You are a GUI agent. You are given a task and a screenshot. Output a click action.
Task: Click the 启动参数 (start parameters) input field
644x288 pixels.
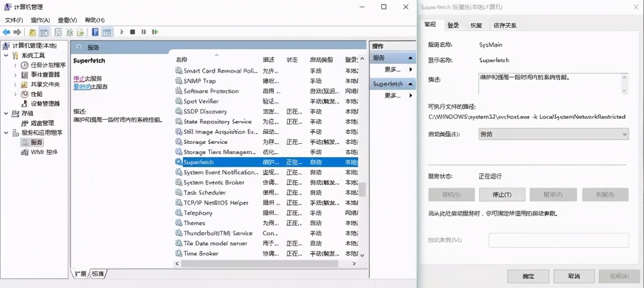(558, 240)
